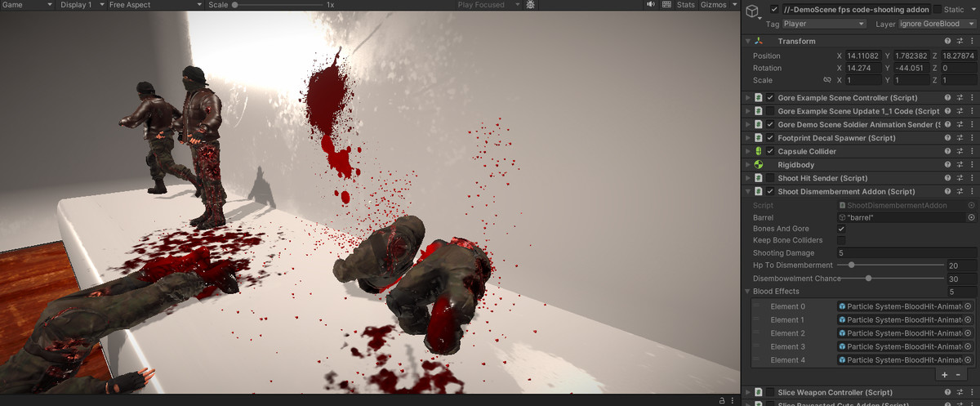
Task: Open object picker for Element 0
Action: pyautogui.click(x=969, y=306)
